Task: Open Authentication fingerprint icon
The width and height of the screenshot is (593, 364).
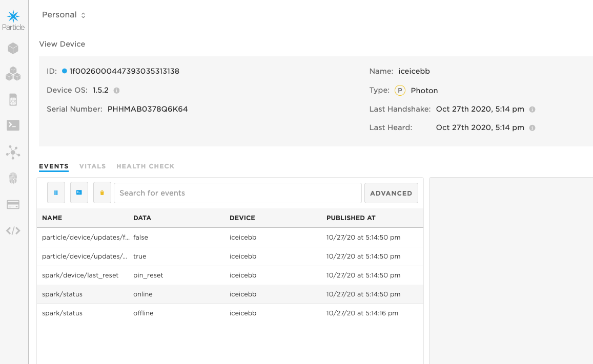Action: 13,178
